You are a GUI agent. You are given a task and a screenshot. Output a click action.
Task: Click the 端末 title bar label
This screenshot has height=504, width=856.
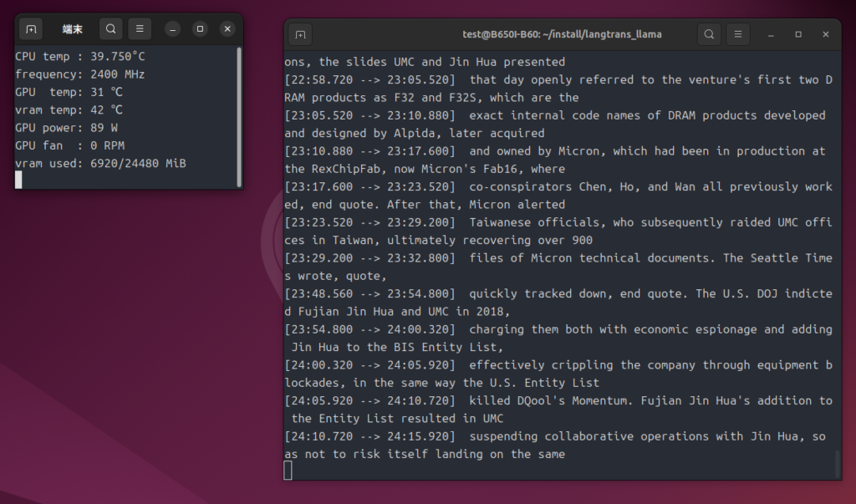tap(73, 29)
